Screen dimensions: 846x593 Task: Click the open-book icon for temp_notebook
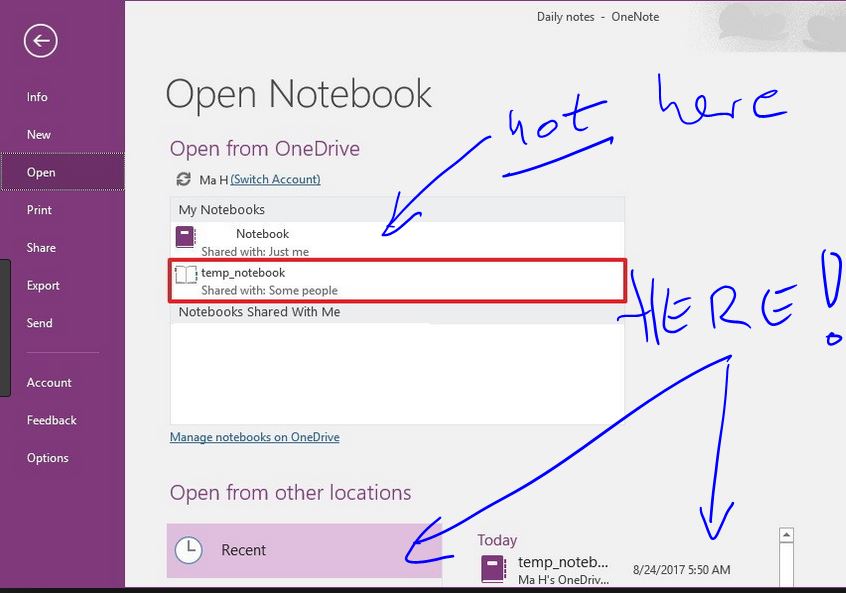click(x=186, y=275)
